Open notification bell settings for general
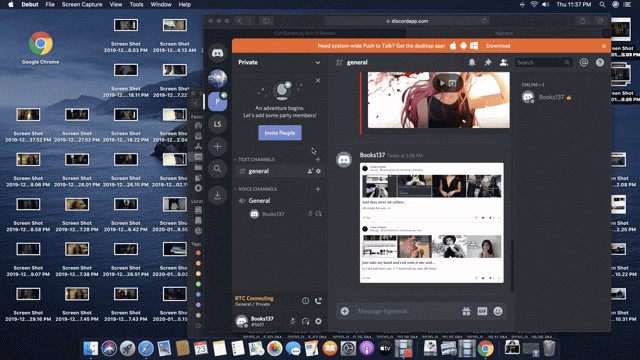The width and height of the screenshot is (640, 360). pyautogui.click(x=471, y=62)
